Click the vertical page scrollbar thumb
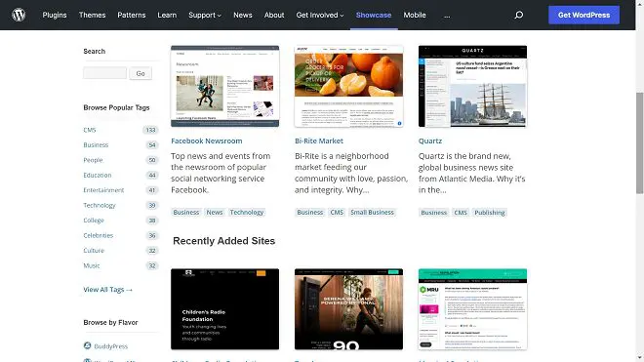644x362 pixels. (639, 143)
